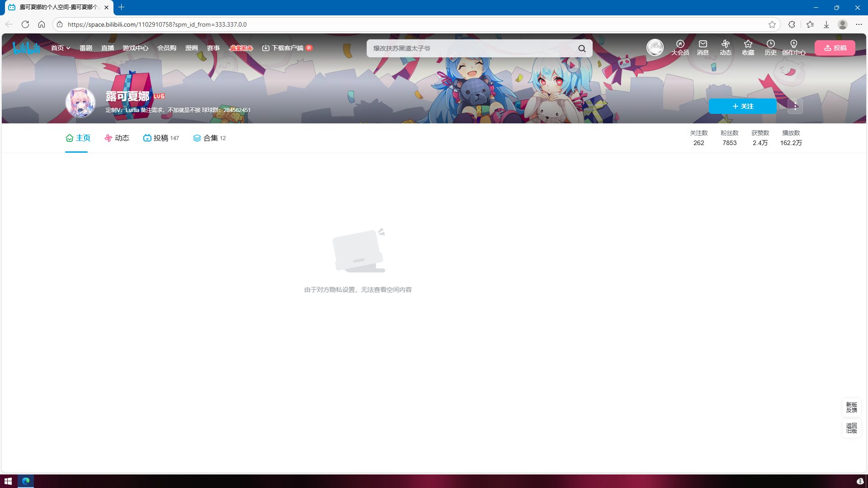This screenshot has width=868, height=488.
Task: Open the 番剧 navigation link
Action: [85, 48]
